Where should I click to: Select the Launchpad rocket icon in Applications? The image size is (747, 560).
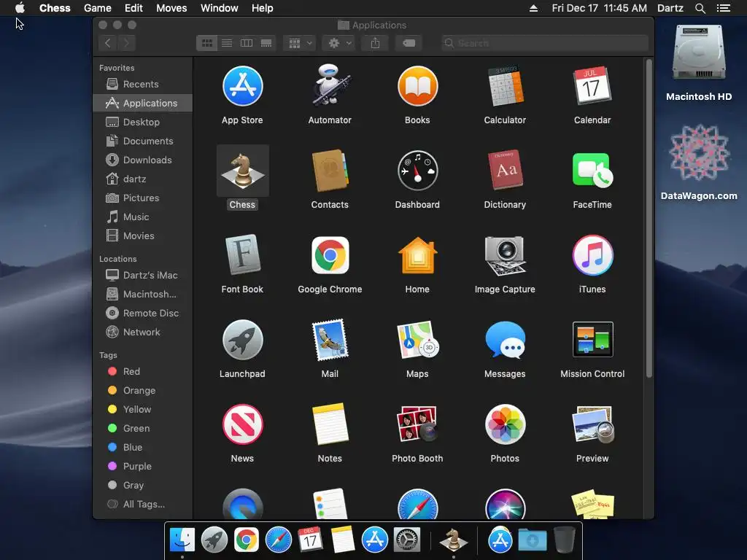click(x=242, y=340)
